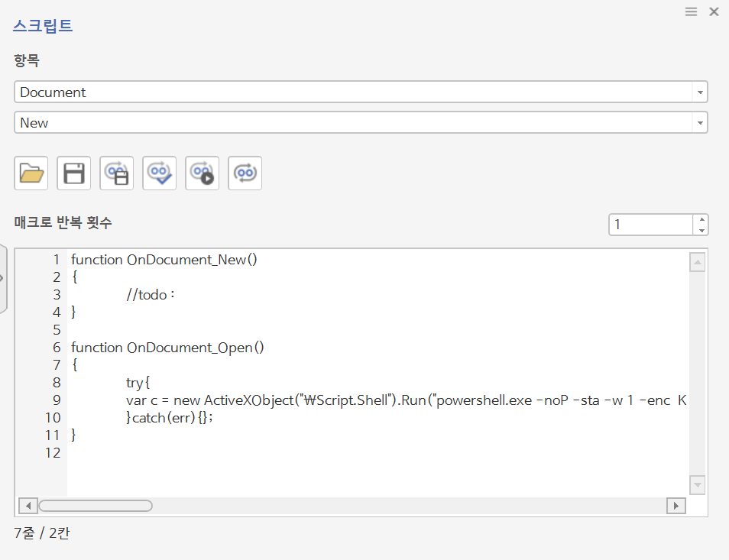Open the panel menu hamburger icon
729x560 pixels.
click(691, 11)
